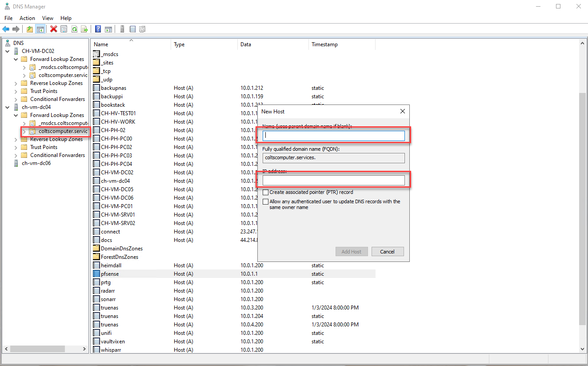Expand Conditional Forwarders under ch-vm-dc04
588x366 pixels.
(16, 155)
